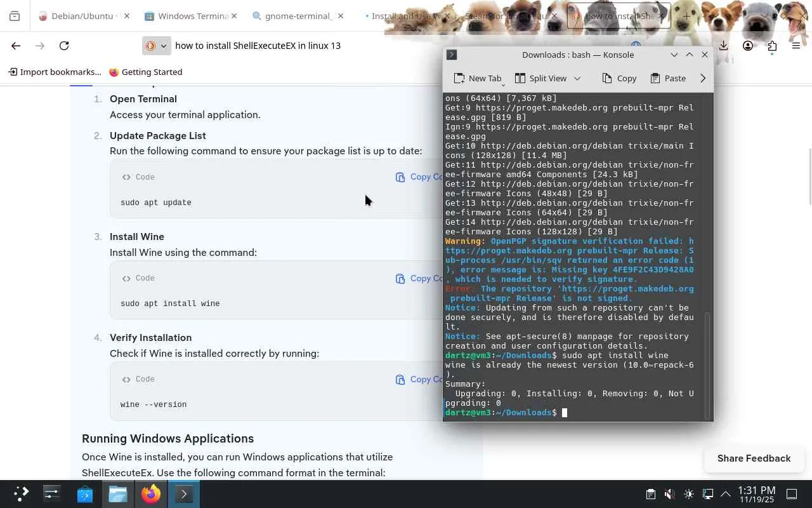Expand the Split View dropdown arrow
The image size is (812, 508).
click(577, 78)
